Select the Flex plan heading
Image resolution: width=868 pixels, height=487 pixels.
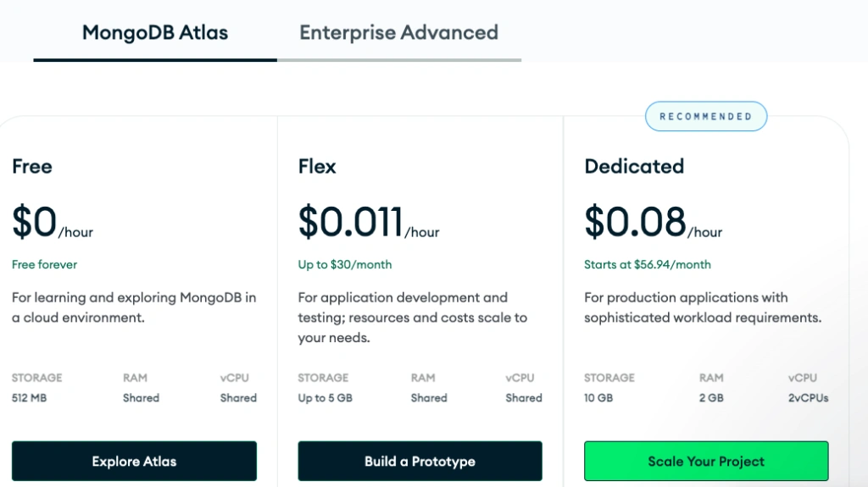click(x=317, y=167)
